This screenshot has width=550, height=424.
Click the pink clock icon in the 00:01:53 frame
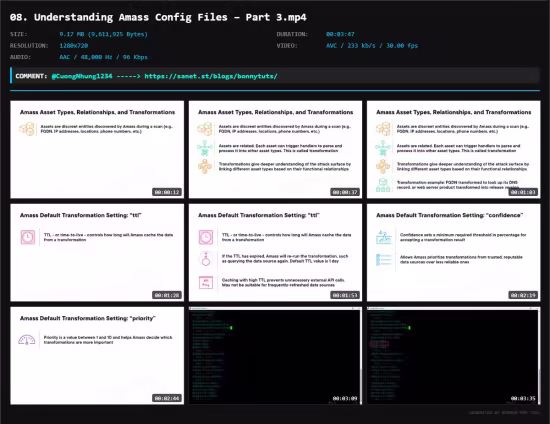206,237
